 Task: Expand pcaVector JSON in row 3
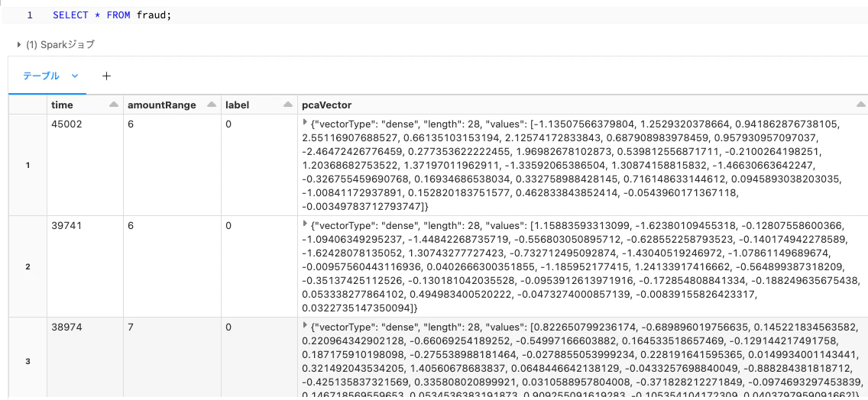tap(304, 324)
